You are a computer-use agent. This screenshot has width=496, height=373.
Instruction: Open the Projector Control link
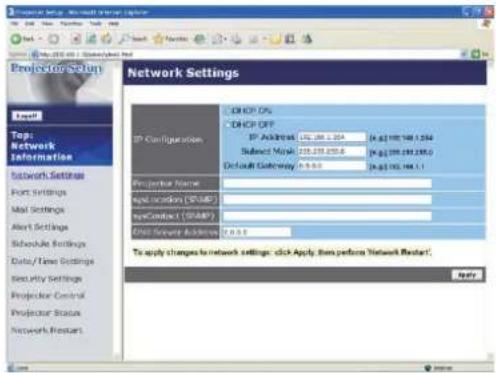(x=48, y=296)
